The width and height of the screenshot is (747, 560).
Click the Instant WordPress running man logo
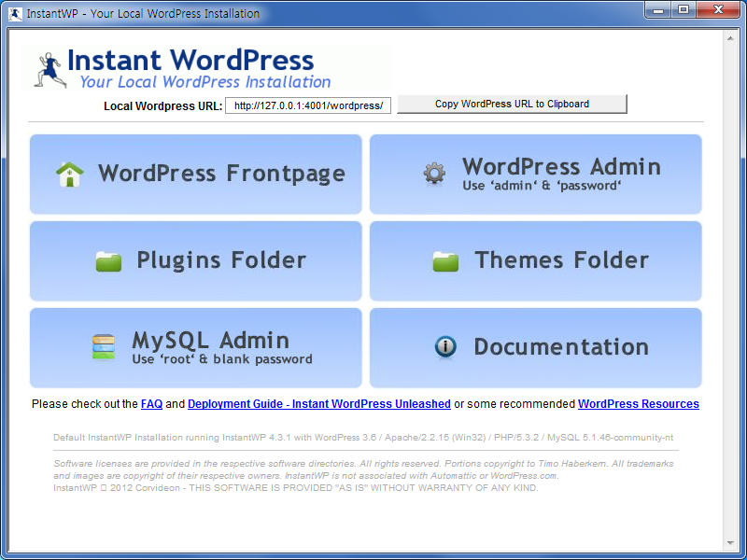click(48, 69)
